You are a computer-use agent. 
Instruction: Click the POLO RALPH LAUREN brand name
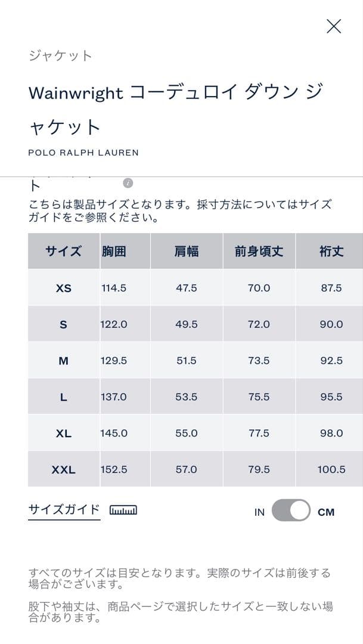point(83,152)
